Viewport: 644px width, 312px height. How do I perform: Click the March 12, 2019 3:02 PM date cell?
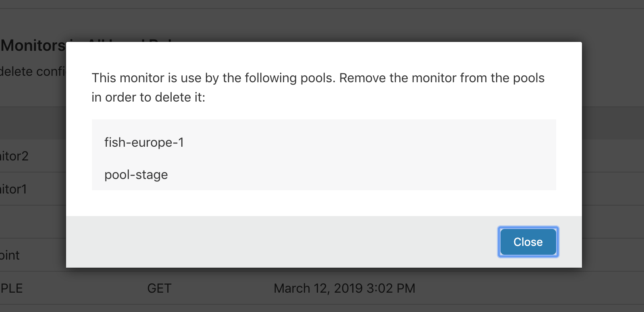(345, 288)
